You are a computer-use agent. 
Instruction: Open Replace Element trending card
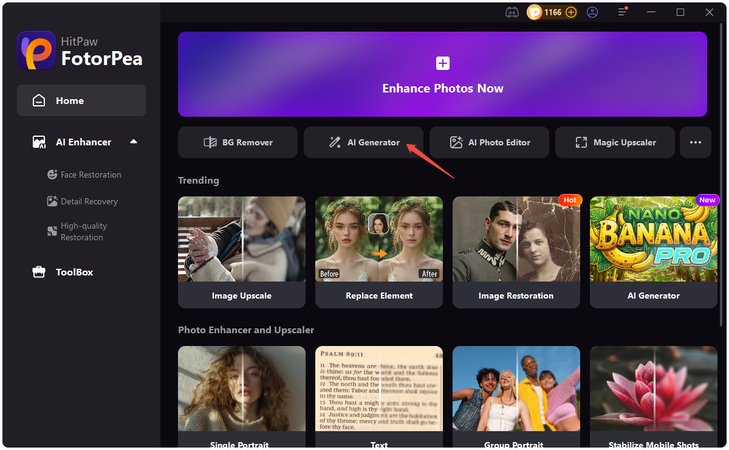[379, 252]
